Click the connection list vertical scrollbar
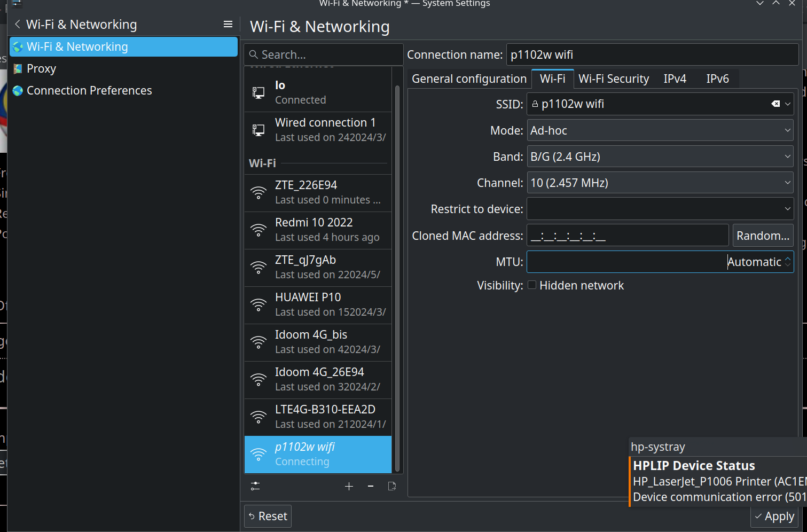 397,278
